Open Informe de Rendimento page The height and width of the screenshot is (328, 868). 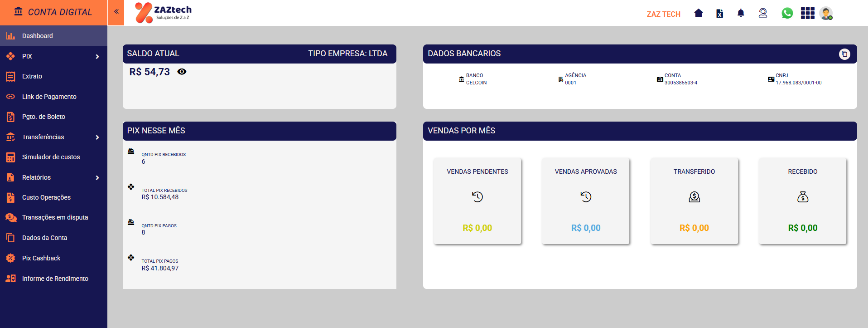point(53,279)
